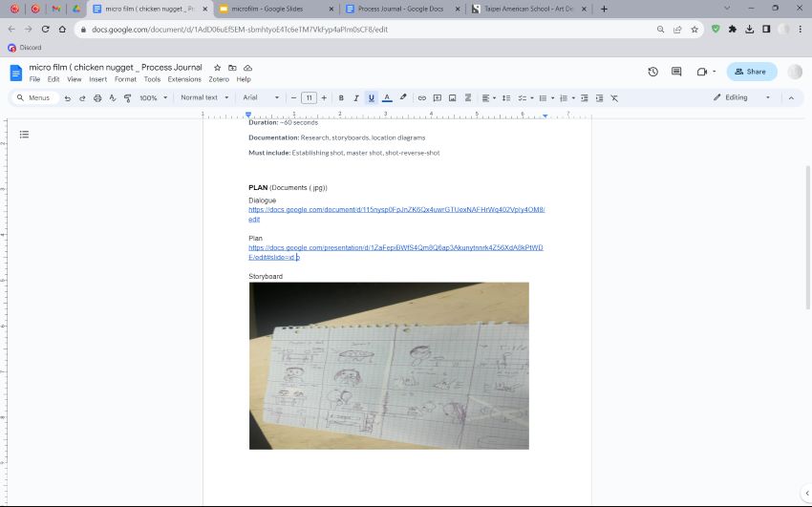Viewport: 812px width, 507px height.
Task: Click the Clear formatting icon
Action: tap(614, 97)
